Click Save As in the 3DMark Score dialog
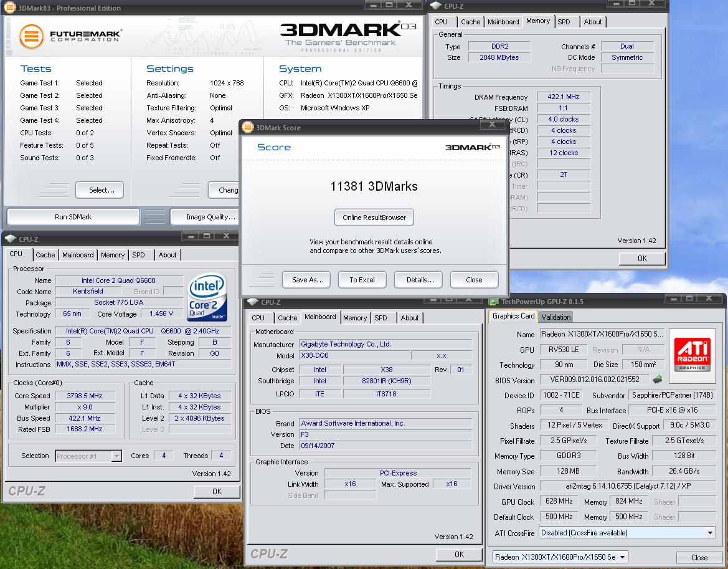Viewport: 728px width, 569px height. tap(306, 280)
